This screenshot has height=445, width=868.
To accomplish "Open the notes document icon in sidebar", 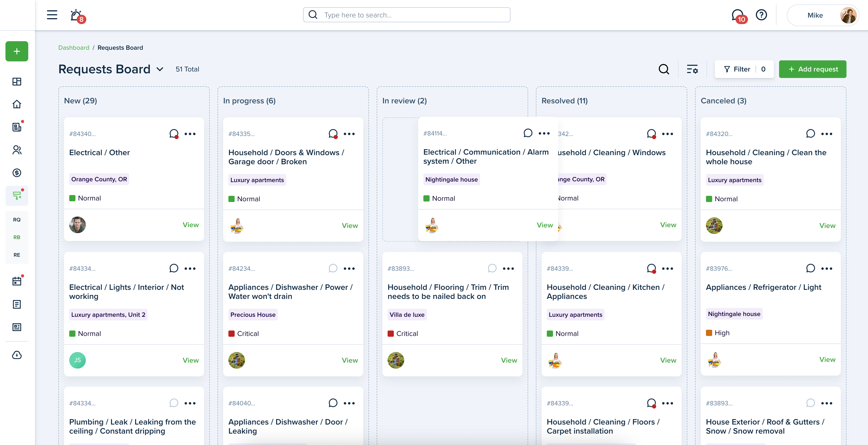I will 17,304.
